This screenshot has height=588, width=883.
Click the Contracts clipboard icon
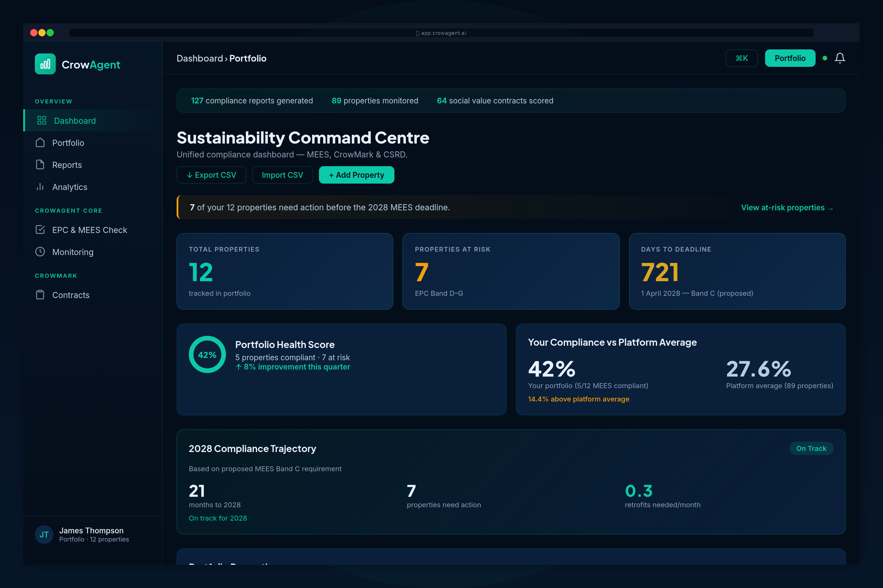pos(40,295)
